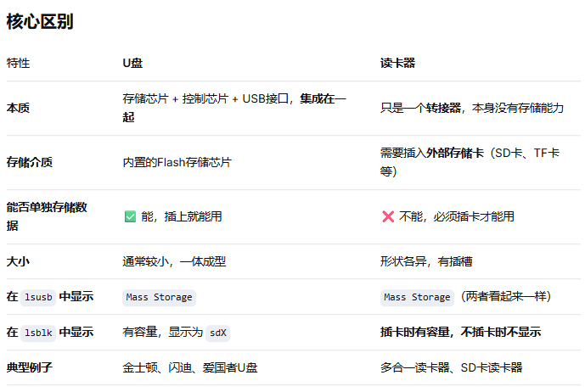Click the 'lsusb' inline code tag
The height and width of the screenshot is (392, 585).
[38, 297]
